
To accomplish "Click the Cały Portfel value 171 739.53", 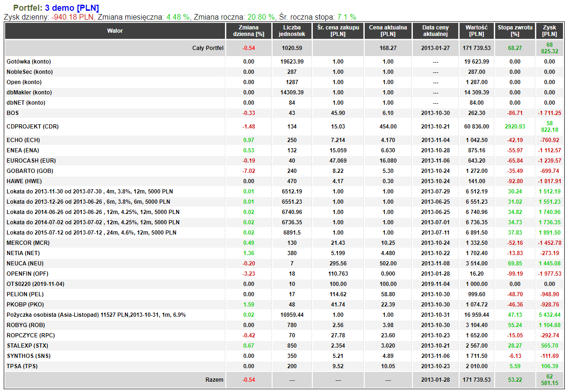I will click(477, 48).
